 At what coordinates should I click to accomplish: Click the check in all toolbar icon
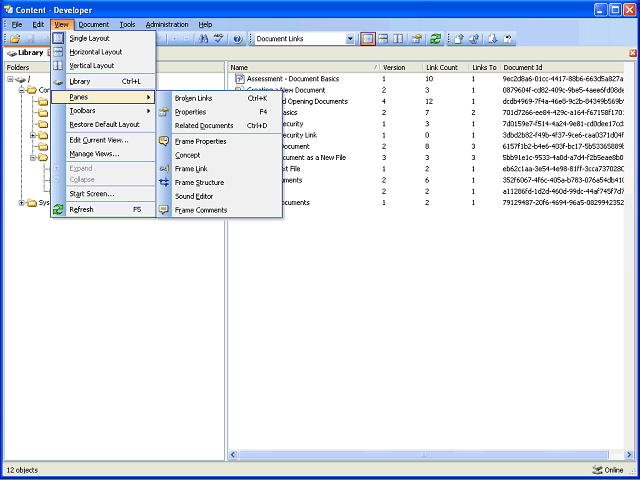click(474, 39)
